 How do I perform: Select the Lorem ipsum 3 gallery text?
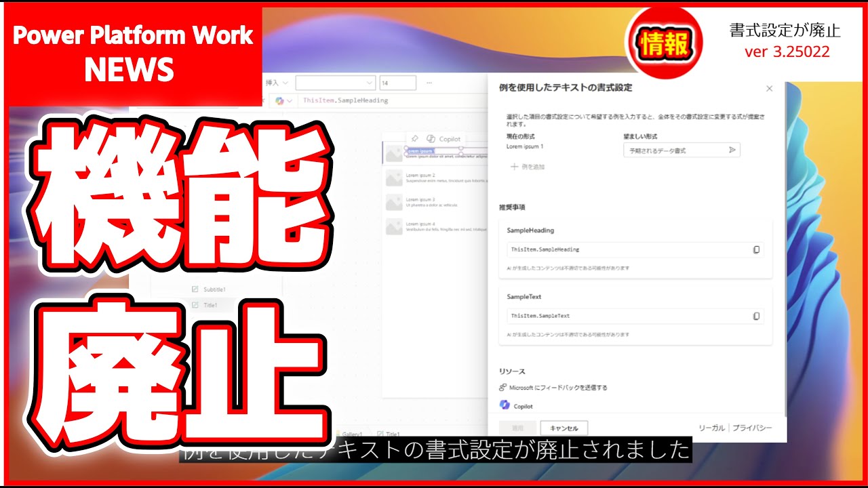click(420, 200)
